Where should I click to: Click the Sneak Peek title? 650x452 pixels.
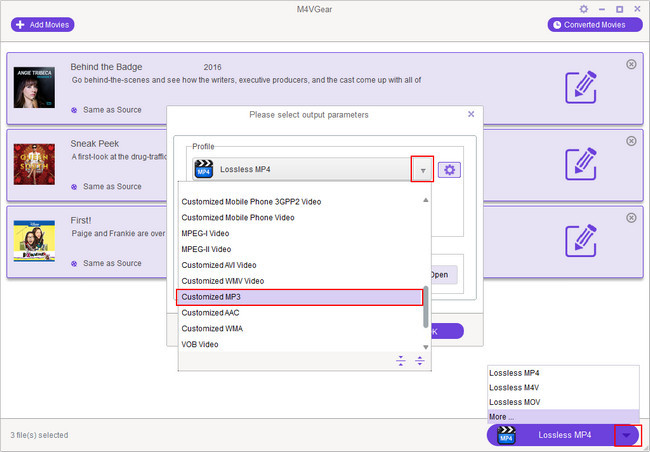coord(95,143)
